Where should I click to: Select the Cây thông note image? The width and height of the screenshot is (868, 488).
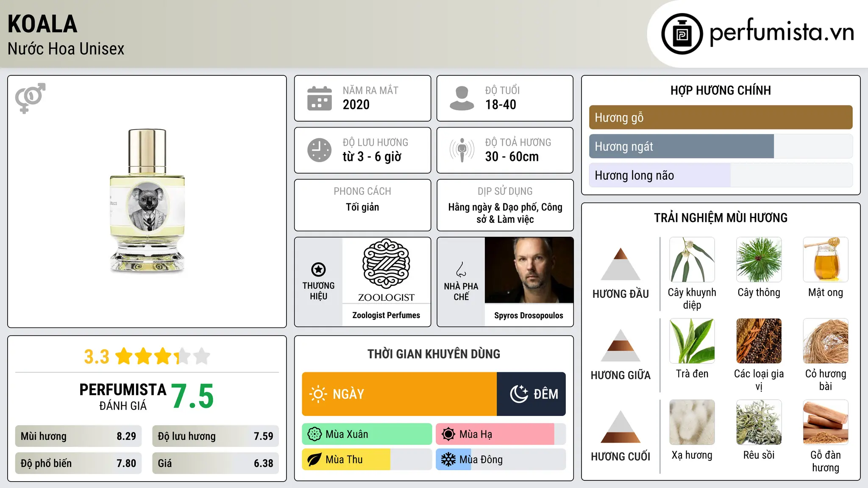point(759,260)
